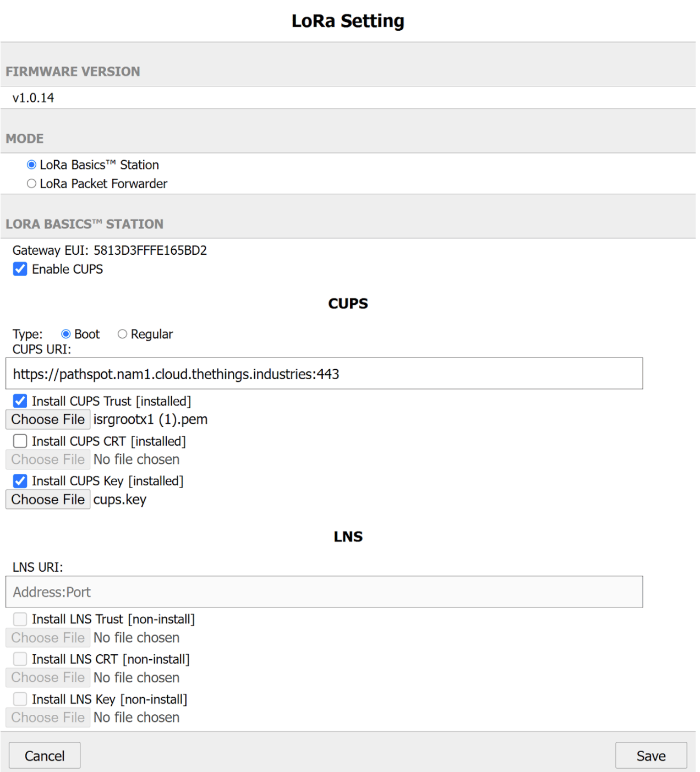Select the Boot CUPS type
The height and width of the screenshot is (772, 700).
point(65,333)
